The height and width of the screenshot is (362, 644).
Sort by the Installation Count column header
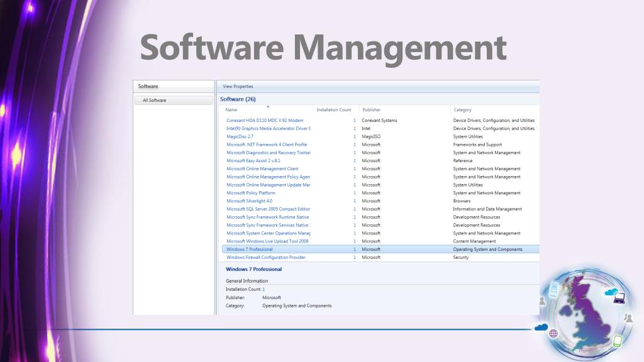click(x=333, y=110)
